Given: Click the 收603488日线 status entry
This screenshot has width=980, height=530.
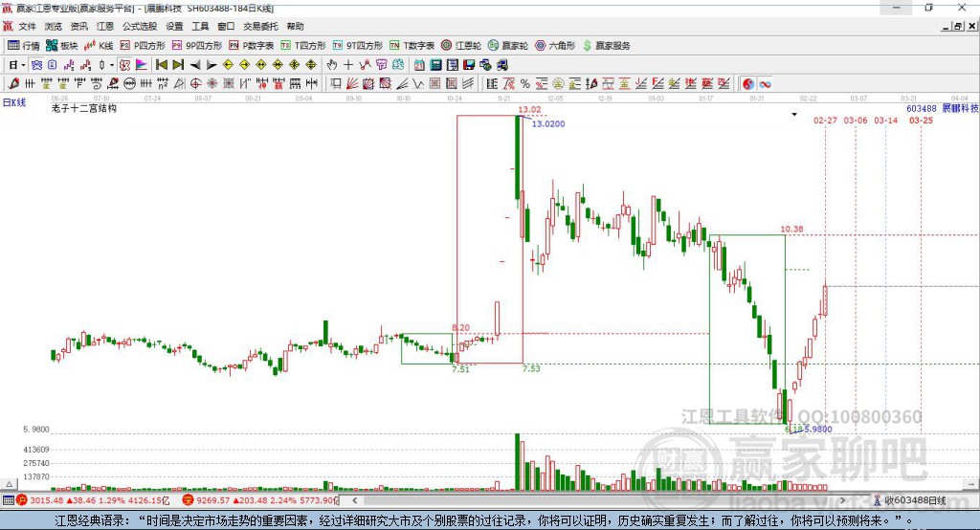Looking at the screenshot, I should click(x=909, y=500).
